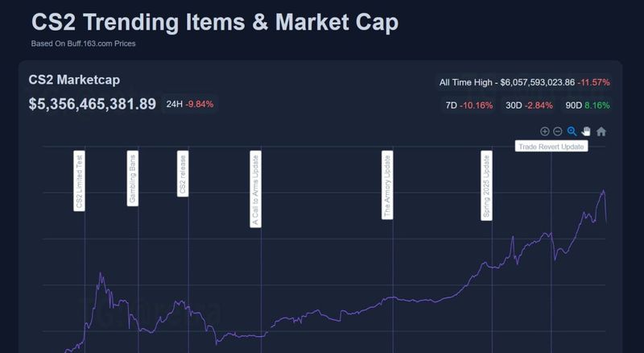
Task: Click the Trade Revert Update label
Action: (551, 147)
